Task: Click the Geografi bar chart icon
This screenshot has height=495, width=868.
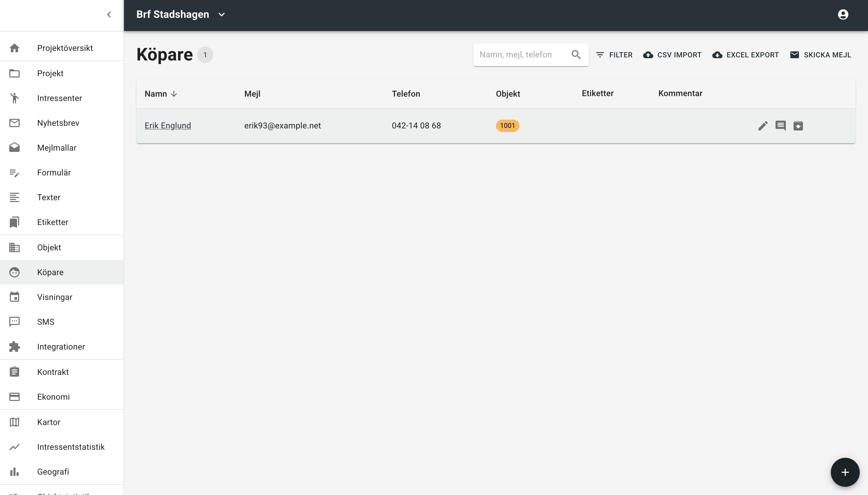Action: (14, 471)
